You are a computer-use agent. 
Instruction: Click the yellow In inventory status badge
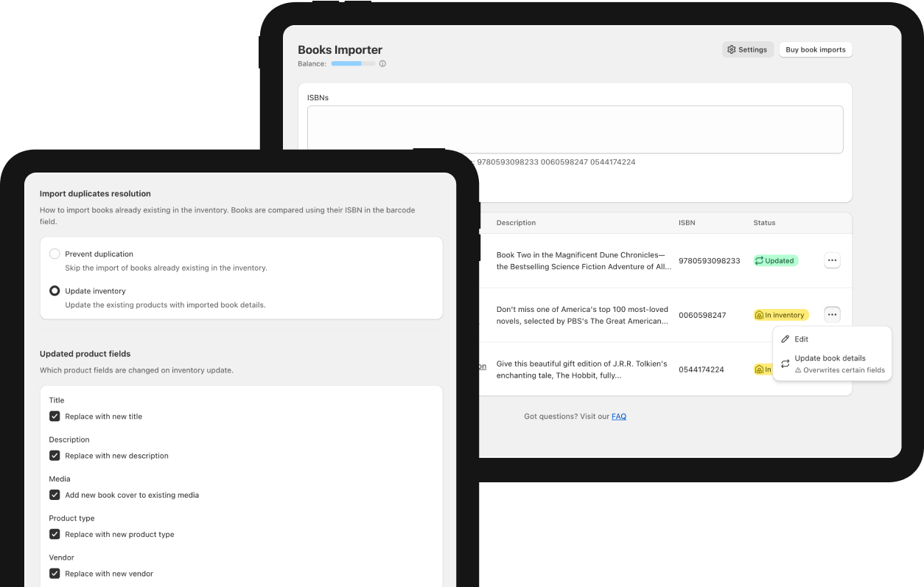point(780,315)
